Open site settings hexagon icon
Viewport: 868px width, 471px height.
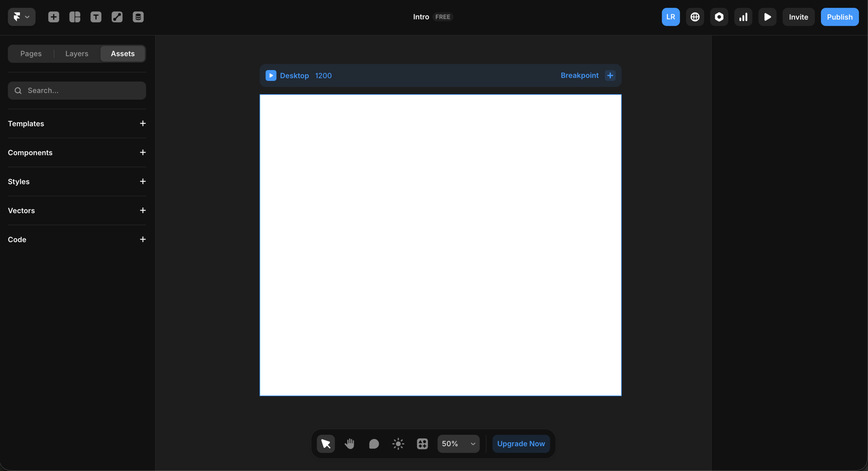click(719, 17)
